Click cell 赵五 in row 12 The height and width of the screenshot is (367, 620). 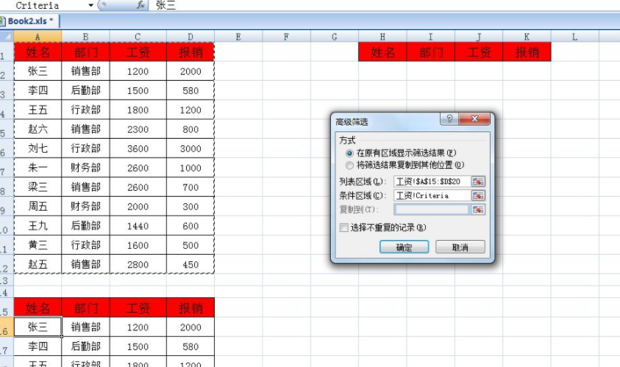click(38, 264)
